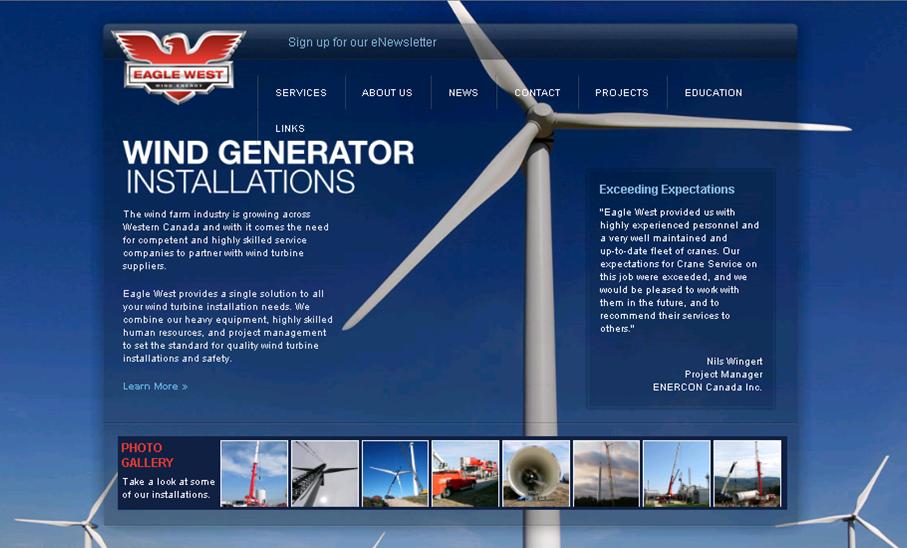Open the third gallery thumbnail of white turbine
Image resolution: width=907 pixels, height=548 pixels.
(395, 473)
